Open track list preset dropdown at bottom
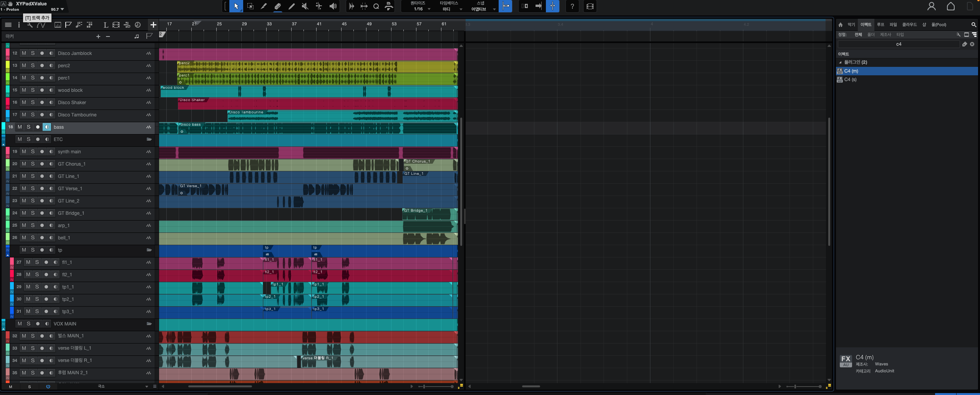This screenshot has height=395, width=980. (x=147, y=387)
